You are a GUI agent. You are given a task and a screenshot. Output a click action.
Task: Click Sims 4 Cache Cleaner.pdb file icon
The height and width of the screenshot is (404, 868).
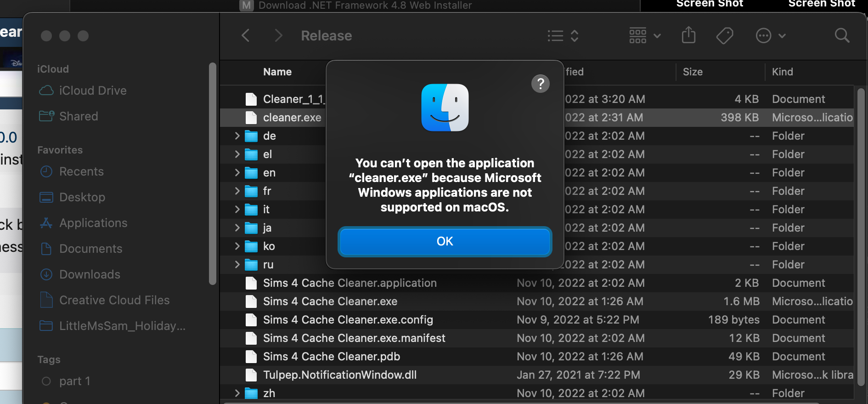[251, 357]
